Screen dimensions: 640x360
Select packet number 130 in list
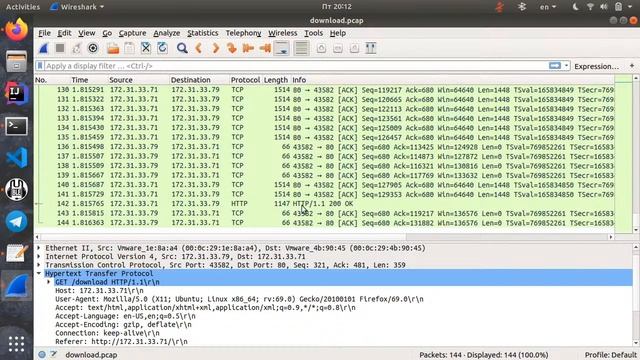pyautogui.click(x=324, y=90)
